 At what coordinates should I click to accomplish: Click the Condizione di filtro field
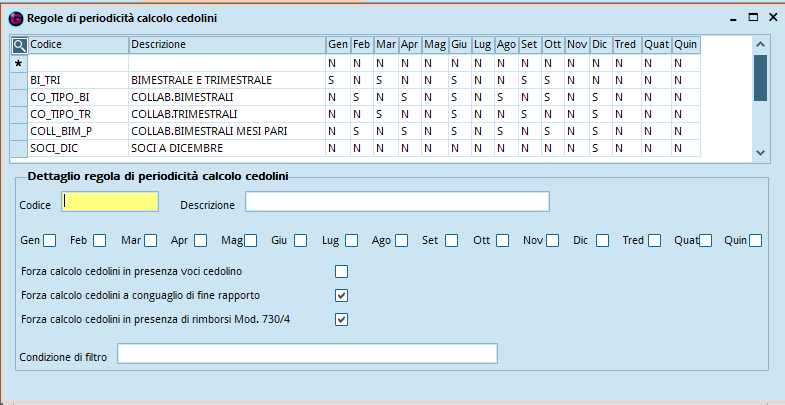coord(307,353)
